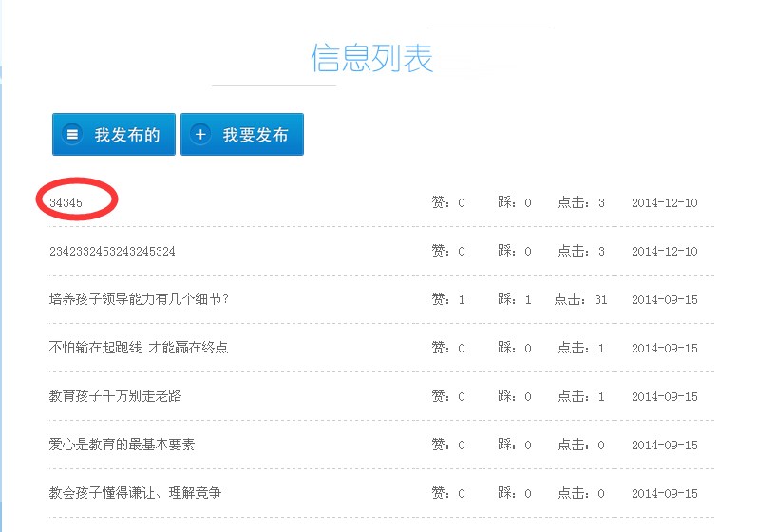Screen dimensions: 757x532
Task: Open 不怕输在起跑线 才能赢在终点 article
Action: pos(139,348)
